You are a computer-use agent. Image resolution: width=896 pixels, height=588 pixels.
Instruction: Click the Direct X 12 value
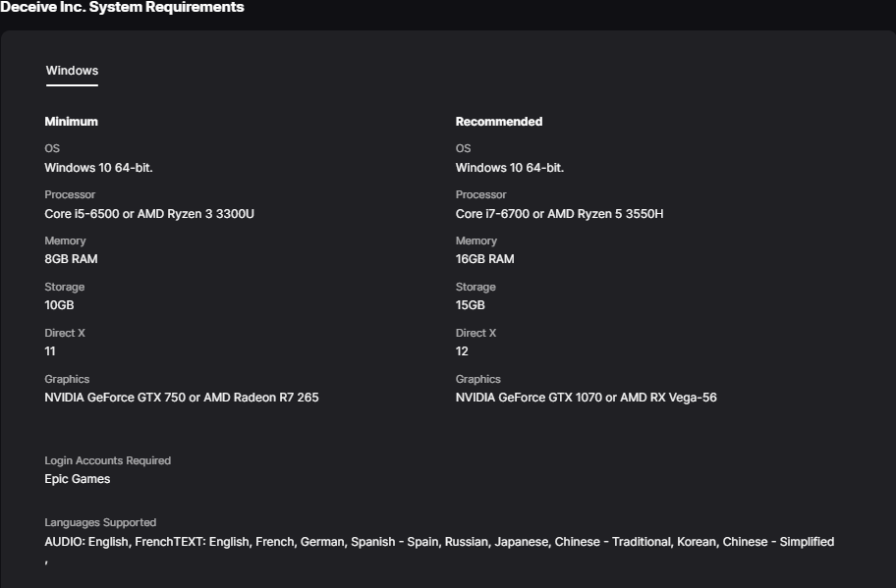click(x=462, y=351)
